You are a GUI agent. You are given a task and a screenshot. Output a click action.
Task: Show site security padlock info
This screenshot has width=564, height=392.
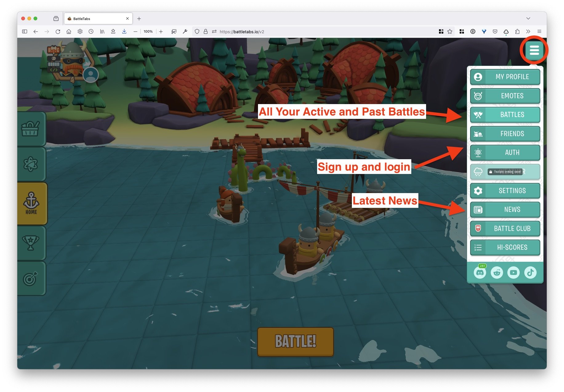coord(206,31)
